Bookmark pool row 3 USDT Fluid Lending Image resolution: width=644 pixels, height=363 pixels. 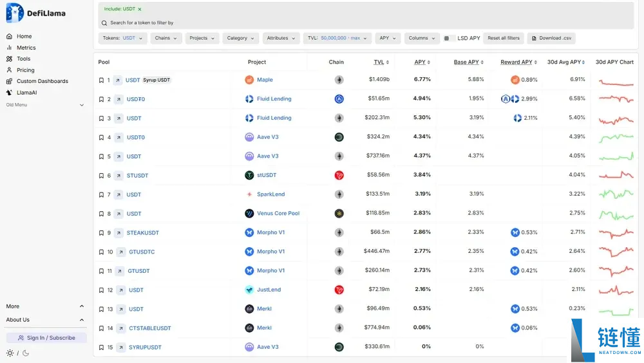click(101, 118)
